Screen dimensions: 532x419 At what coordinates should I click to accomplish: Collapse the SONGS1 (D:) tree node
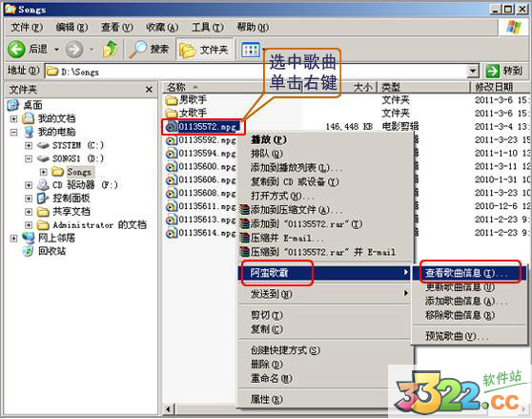click(29, 158)
